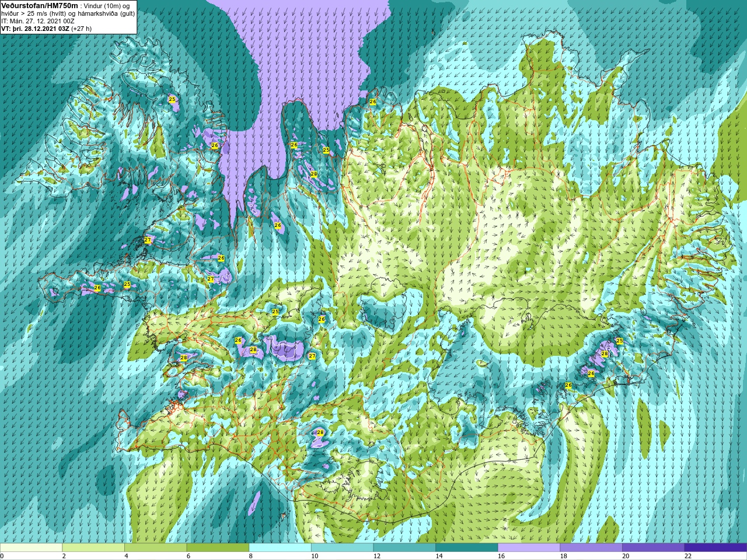Click the legend scale label 10
747x560 pixels.
pos(315,556)
